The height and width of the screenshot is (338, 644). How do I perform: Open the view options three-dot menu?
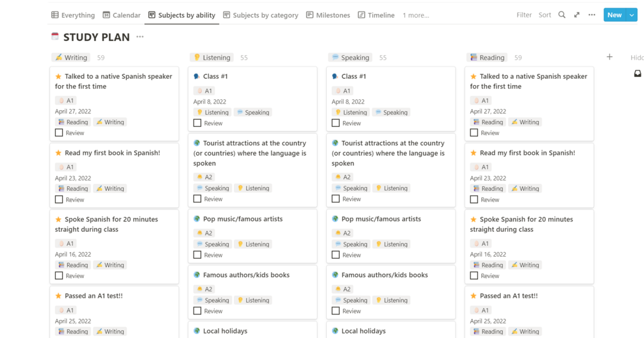click(591, 15)
